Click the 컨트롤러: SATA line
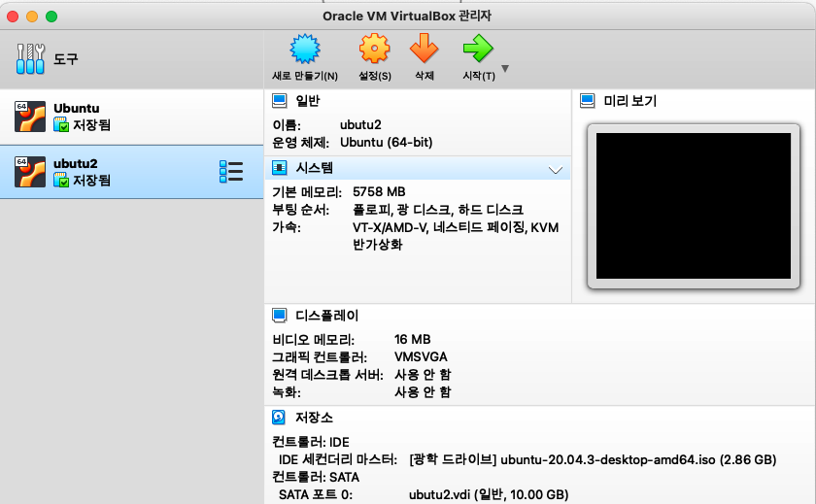Image resolution: width=816 pixels, height=504 pixels. click(316, 477)
